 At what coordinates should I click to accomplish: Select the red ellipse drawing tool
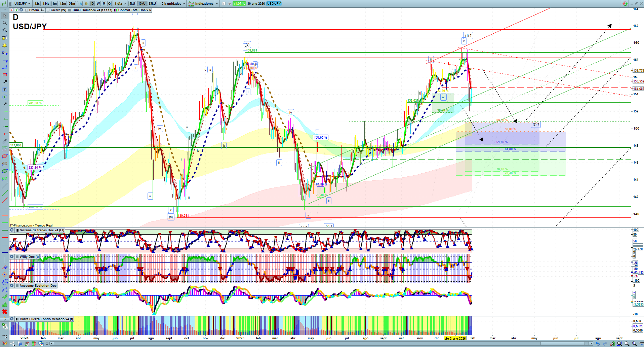click(5, 156)
